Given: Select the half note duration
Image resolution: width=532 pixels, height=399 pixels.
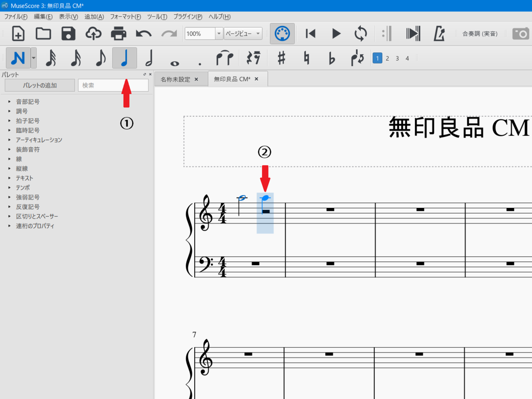Looking at the screenshot, I should tap(149, 58).
